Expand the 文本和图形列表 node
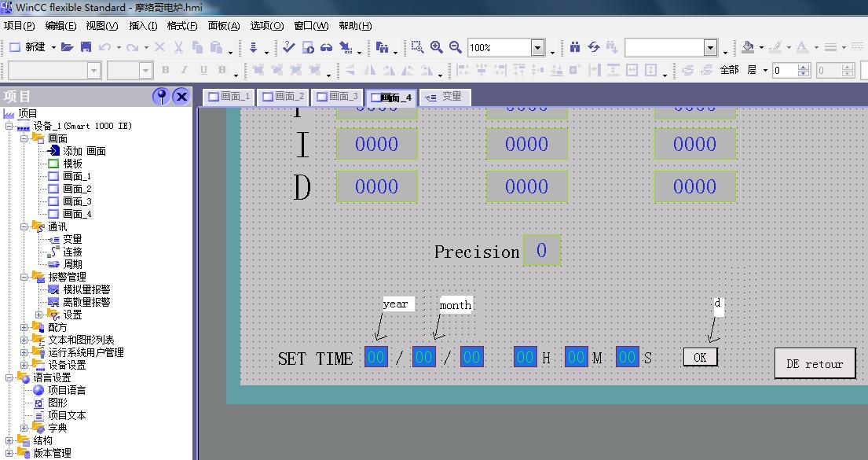The height and width of the screenshot is (460, 868). [x=24, y=340]
